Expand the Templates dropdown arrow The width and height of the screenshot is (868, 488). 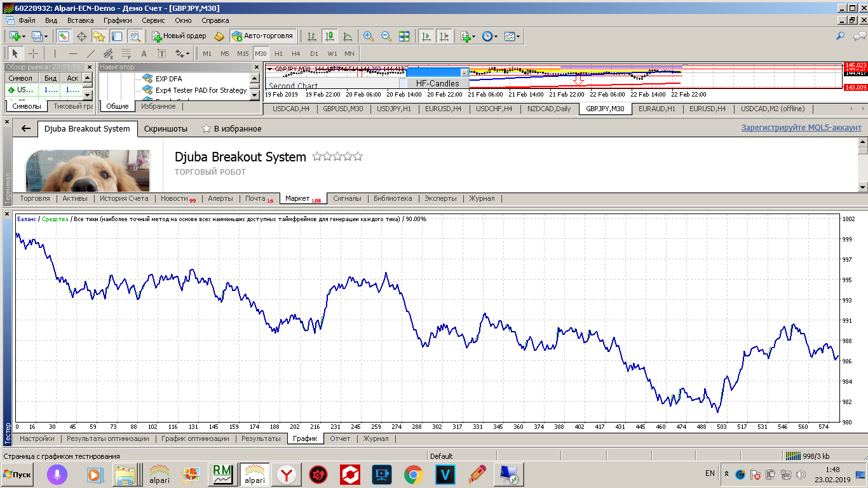[519, 36]
